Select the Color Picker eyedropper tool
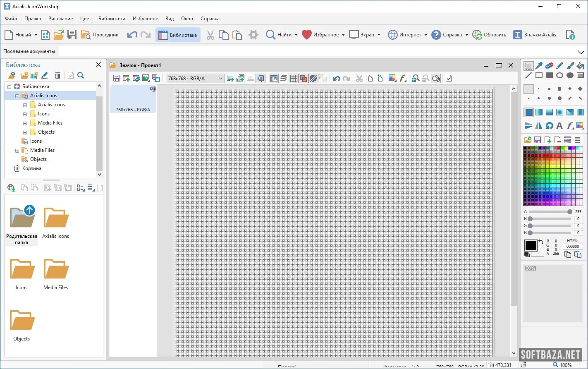The height and width of the screenshot is (369, 588). coord(539,66)
